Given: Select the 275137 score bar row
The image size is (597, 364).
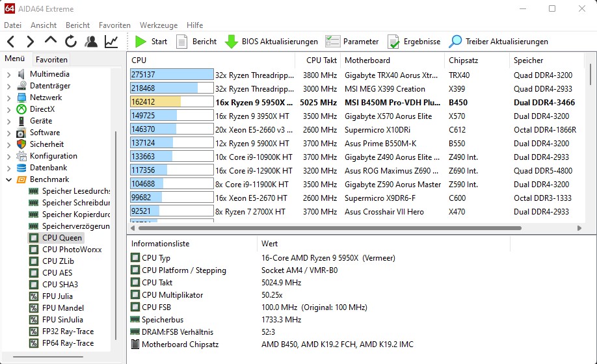Looking at the screenshot, I should (x=172, y=75).
